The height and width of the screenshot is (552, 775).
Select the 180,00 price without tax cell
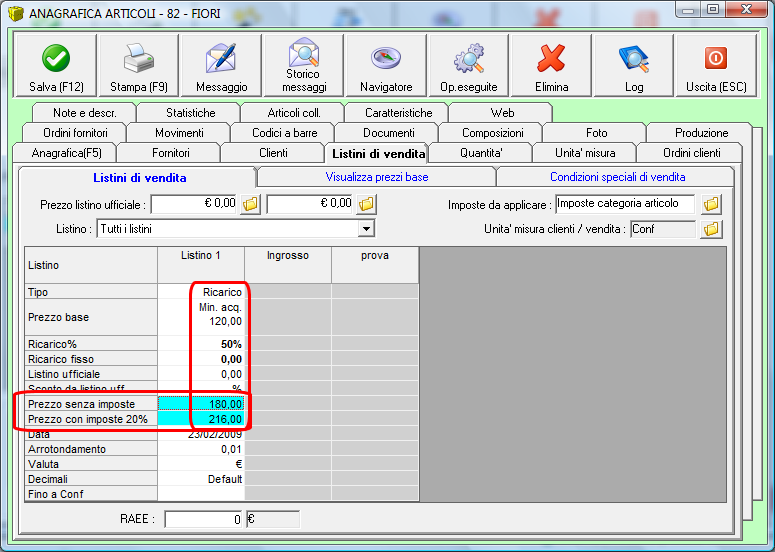201,404
